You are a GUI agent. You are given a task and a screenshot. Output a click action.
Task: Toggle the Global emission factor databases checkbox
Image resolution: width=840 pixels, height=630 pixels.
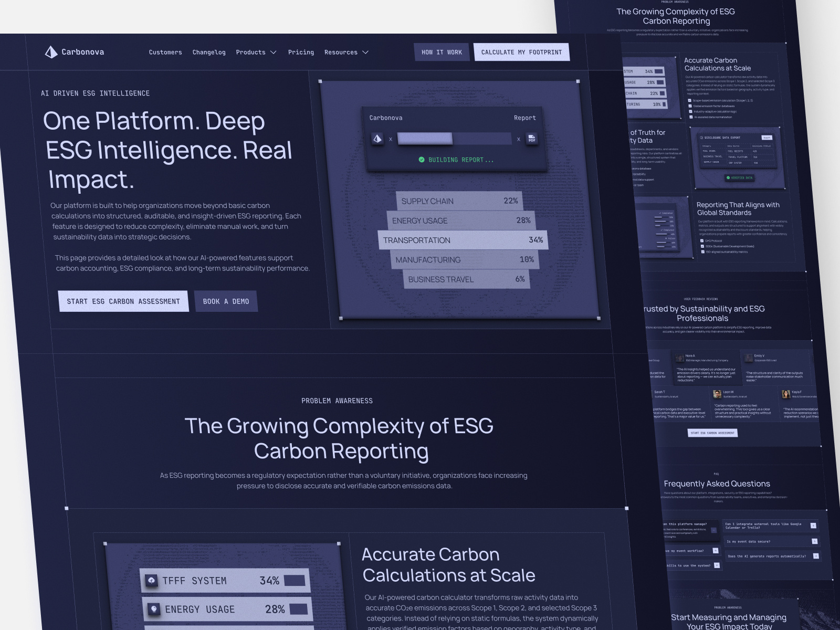[690, 106]
